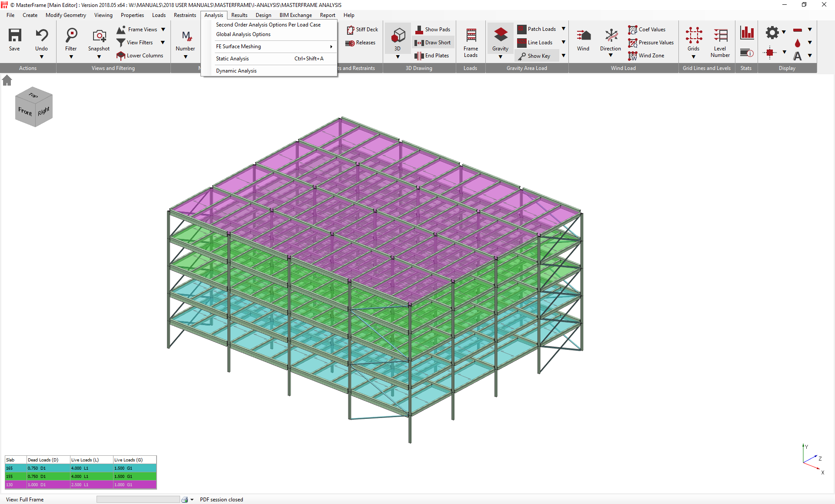
Task: Toggle the 3D drawing mode
Action: pyautogui.click(x=397, y=35)
